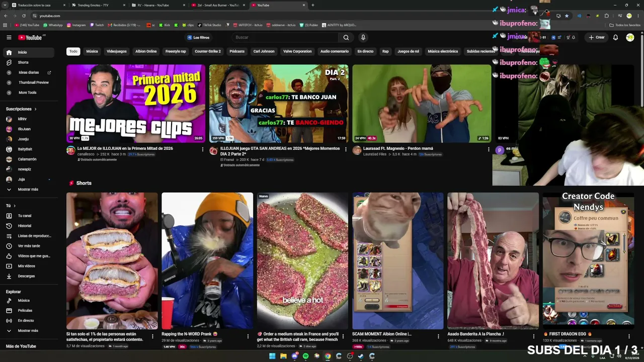Select the Albion Online filter chip
The width and height of the screenshot is (644, 362).
pyautogui.click(x=146, y=51)
